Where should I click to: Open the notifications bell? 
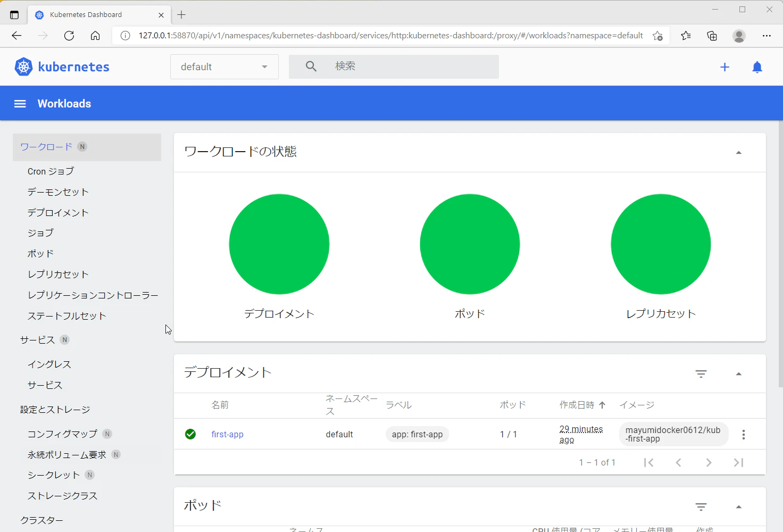(x=757, y=67)
